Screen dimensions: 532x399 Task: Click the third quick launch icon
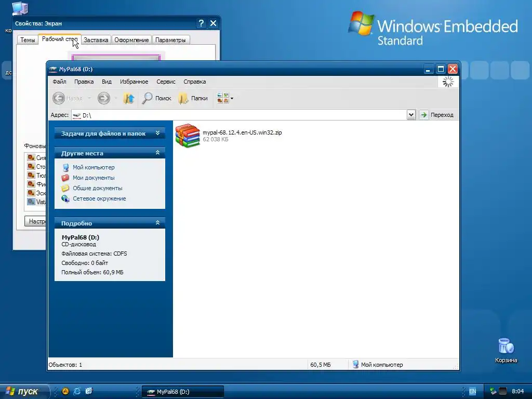pos(88,391)
